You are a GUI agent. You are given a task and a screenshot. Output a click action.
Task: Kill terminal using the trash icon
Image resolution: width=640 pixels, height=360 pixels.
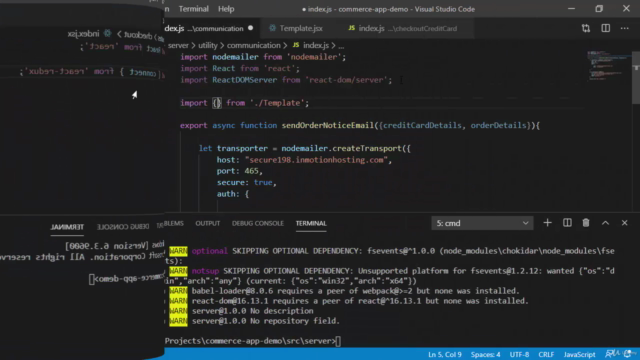[x=586, y=223]
